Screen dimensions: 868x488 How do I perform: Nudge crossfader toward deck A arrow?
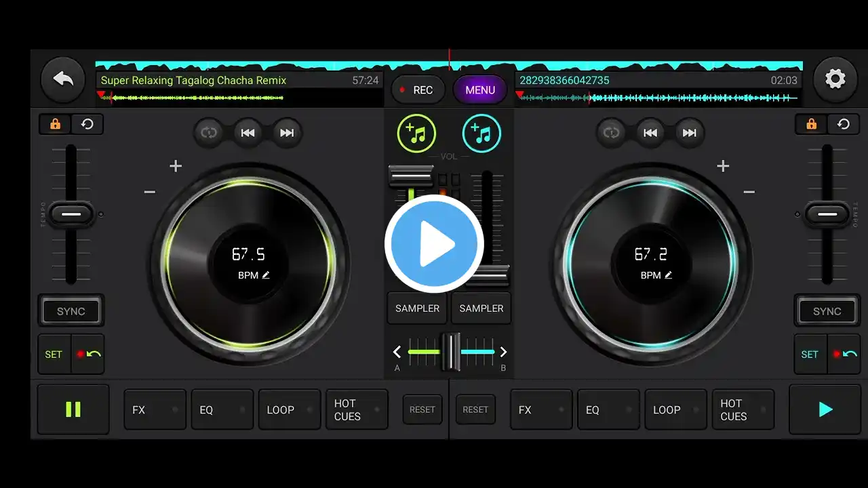tap(397, 352)
